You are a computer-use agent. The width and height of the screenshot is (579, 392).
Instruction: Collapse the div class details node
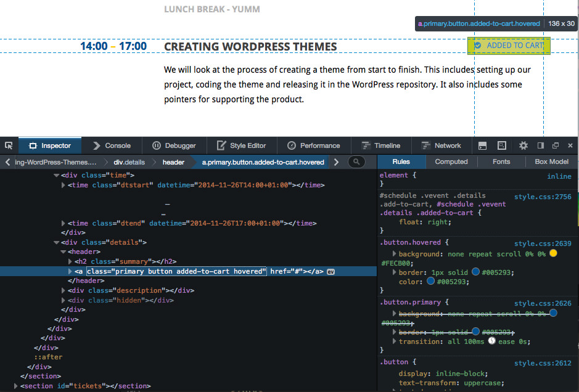click(x=57, y=242)
